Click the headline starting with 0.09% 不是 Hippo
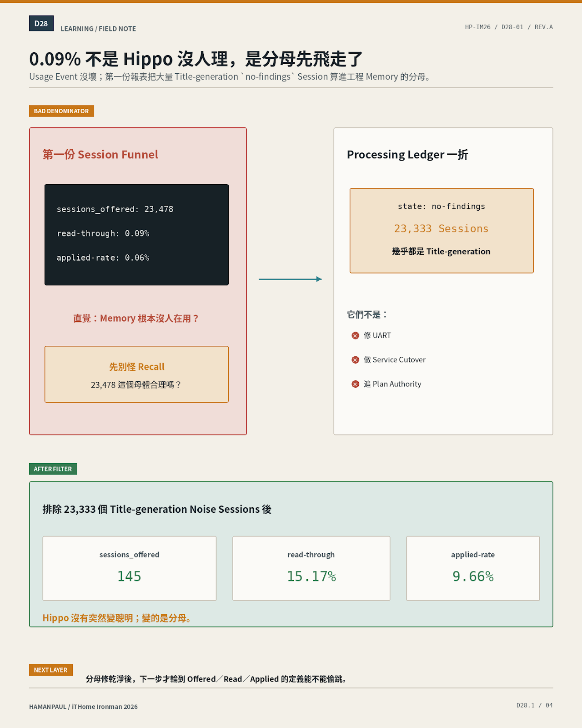 [x=196, y=59]
